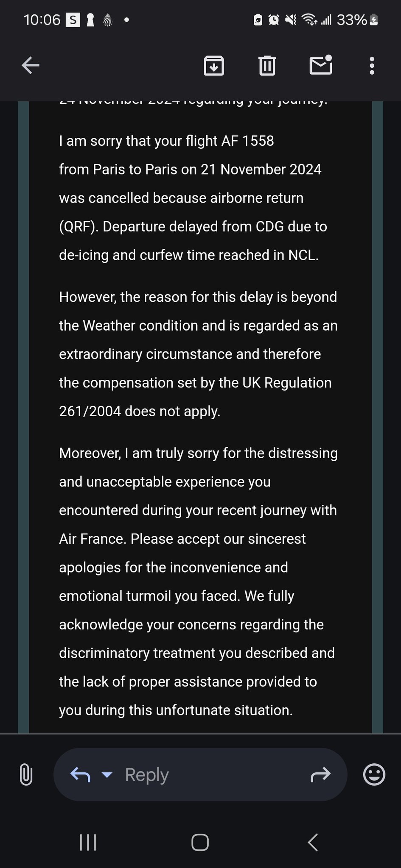401x868 pixels.
Task: Tap the alarm status bar icon
Action: 274,19
